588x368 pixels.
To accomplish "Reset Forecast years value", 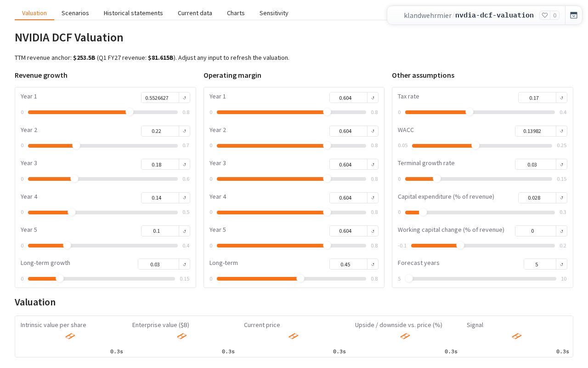I will pos(562,264).
